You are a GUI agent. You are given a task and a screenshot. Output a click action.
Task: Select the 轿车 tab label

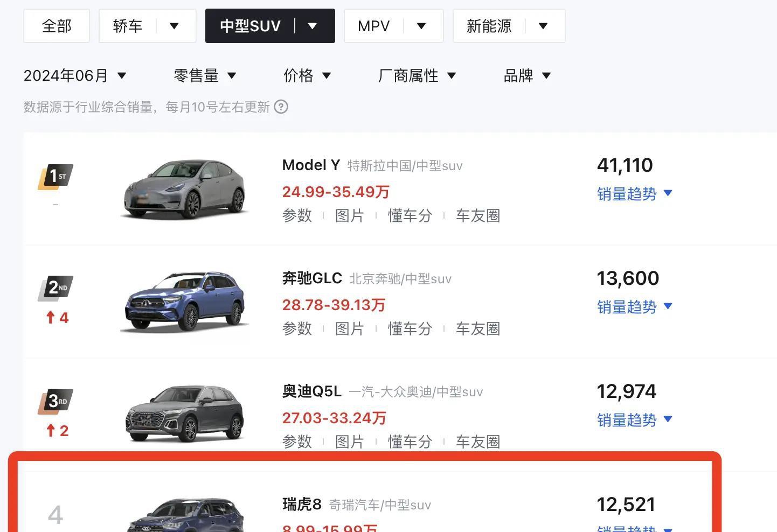[x=128, y=26]
